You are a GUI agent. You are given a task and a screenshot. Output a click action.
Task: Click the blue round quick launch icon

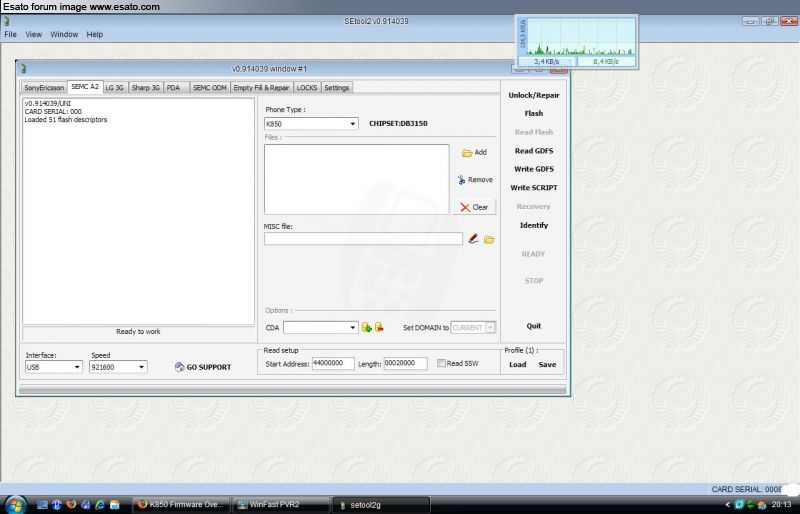(x=57, y=505)
